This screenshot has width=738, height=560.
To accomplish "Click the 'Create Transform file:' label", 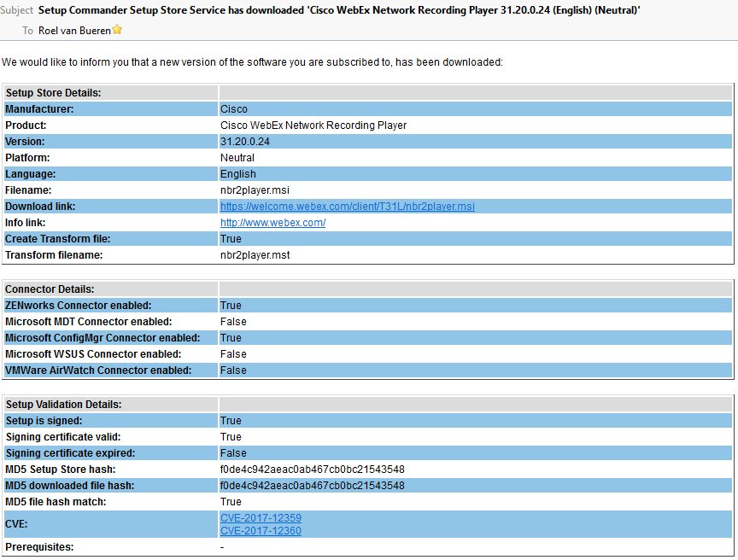I will click(x=58, y=239).
